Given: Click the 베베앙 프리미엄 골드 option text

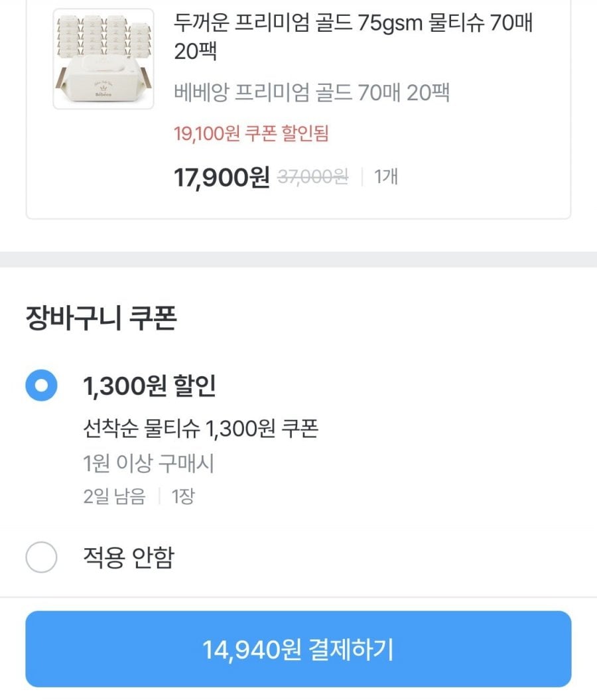Looking at the screenshot, I should [312, 92].
